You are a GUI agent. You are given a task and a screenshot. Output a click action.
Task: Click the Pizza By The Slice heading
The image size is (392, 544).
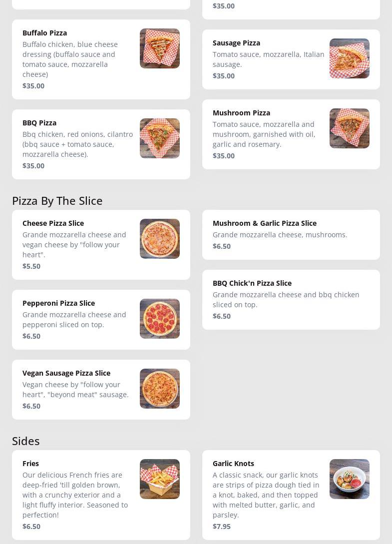pos(57,201)
